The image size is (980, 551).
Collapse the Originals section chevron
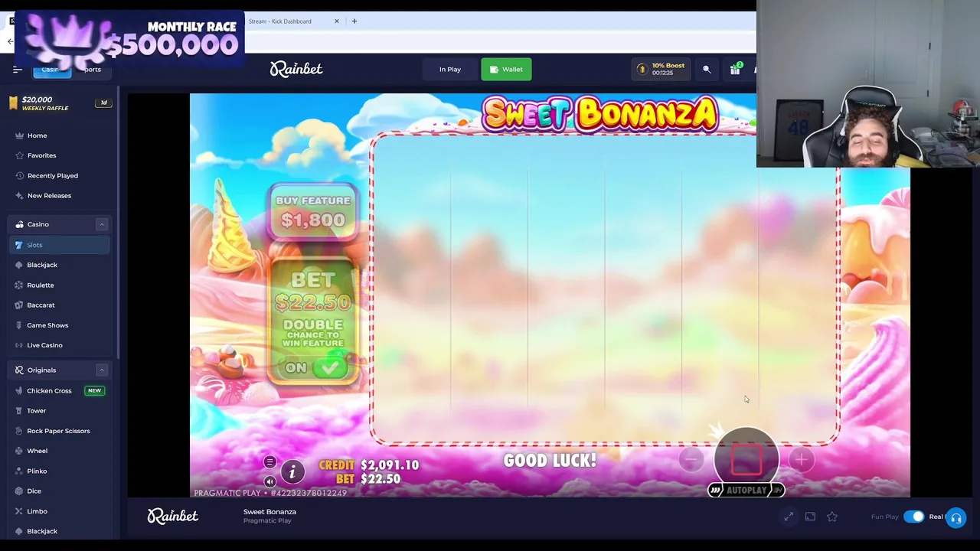tap(101, 370)
